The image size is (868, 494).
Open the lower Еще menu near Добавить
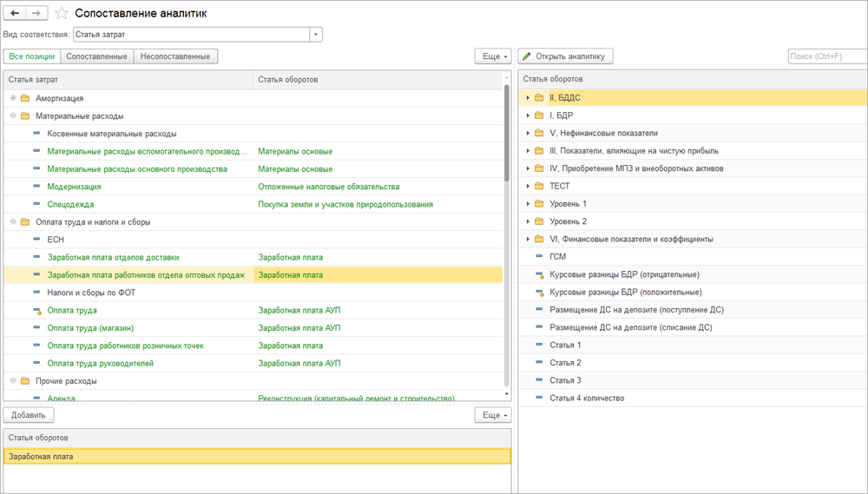coord(492,415)
